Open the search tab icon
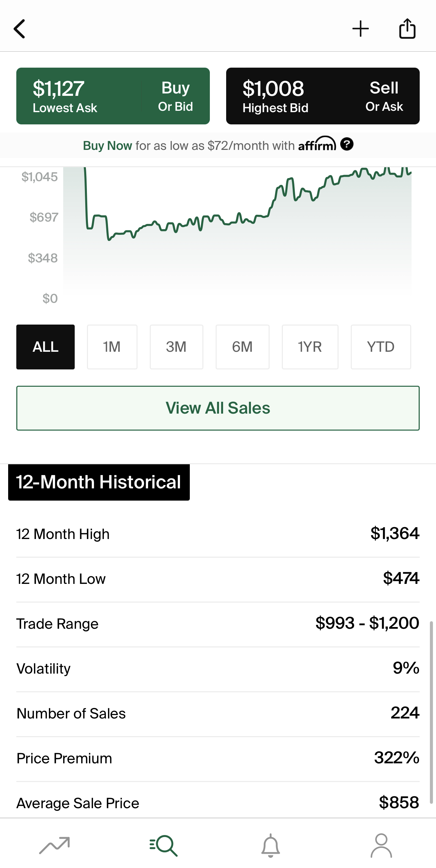This screenshot has width=436, height=868. pos(163,845)
